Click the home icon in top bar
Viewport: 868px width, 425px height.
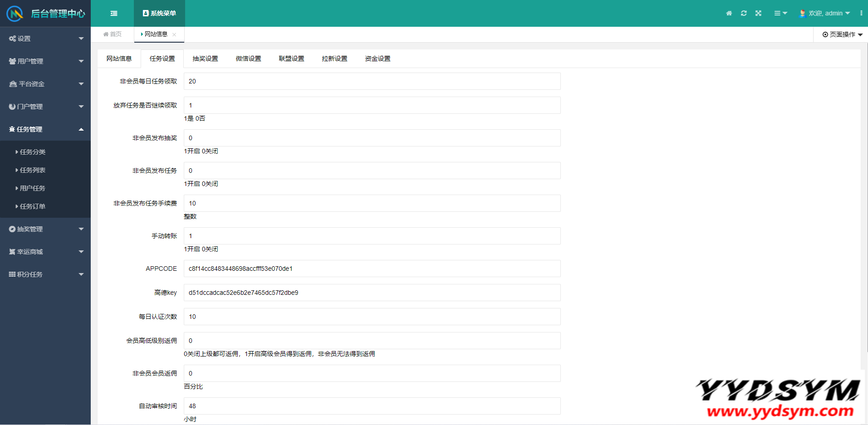tap(729, 14)
